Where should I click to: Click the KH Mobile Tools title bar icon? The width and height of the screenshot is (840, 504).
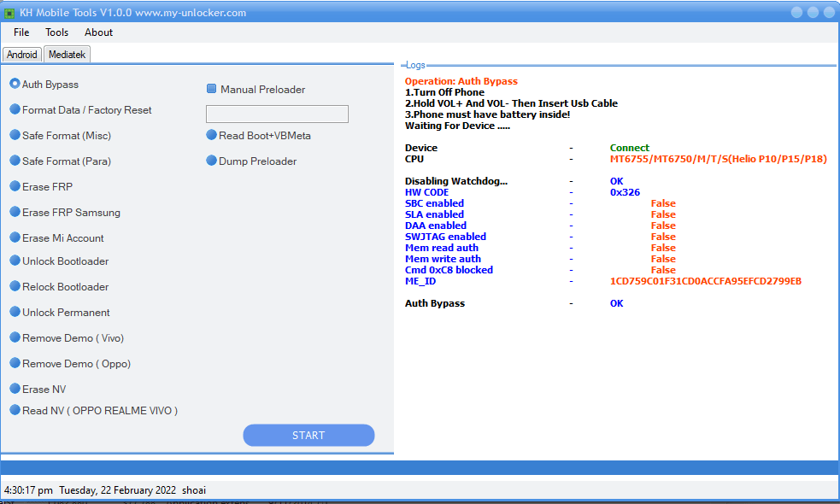[x=10, y=12]
